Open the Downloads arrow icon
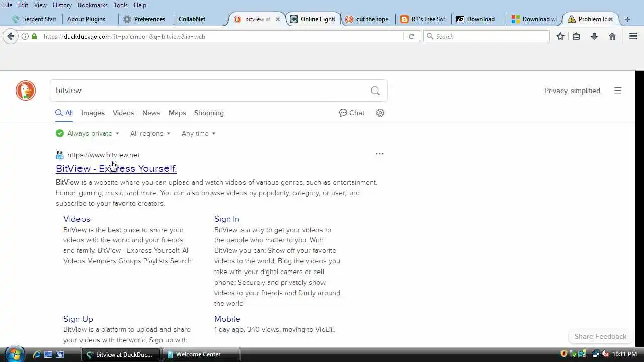Viewport: 644px width, 362px height. click(594, 36)
